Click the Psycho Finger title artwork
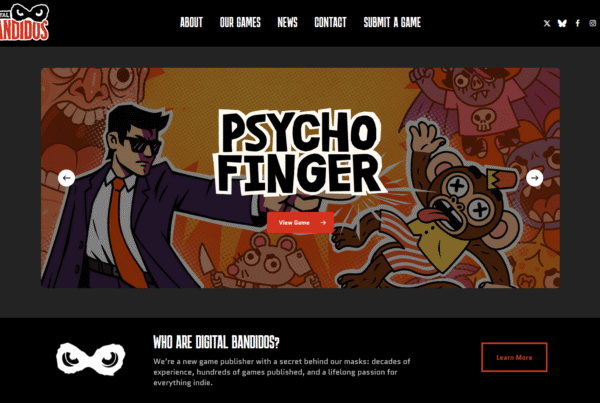Screen dimensions: 600x403 (300, 152)
